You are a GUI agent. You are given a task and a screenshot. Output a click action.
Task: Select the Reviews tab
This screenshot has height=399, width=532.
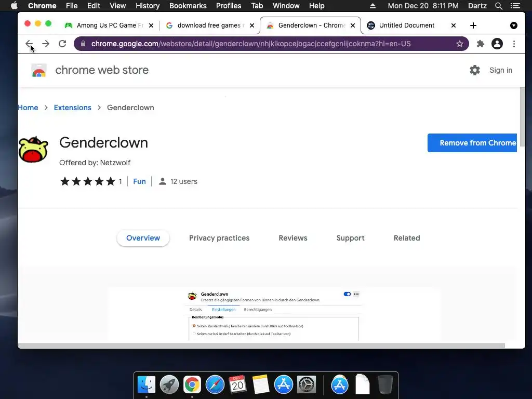[x=293, y=238]
